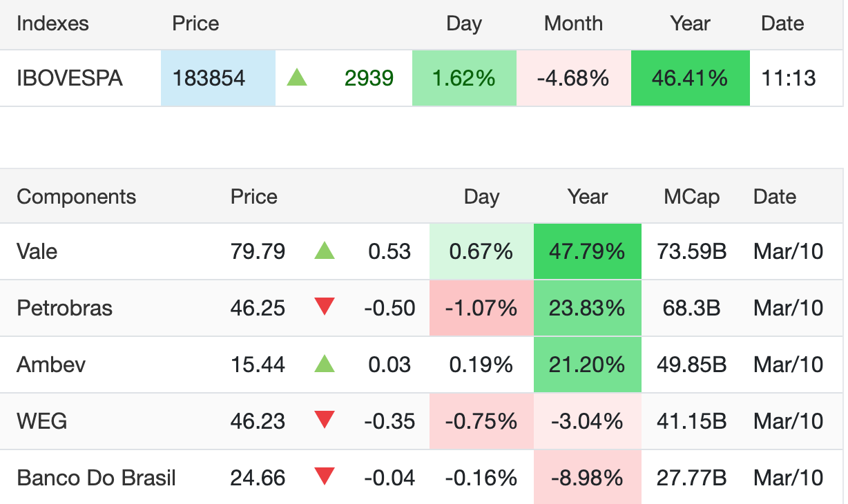Image resolution: width=848 pixels, height=504 pixels.
Task: Click the red down arrow in Petrobras row
Action: pos(324,307)
